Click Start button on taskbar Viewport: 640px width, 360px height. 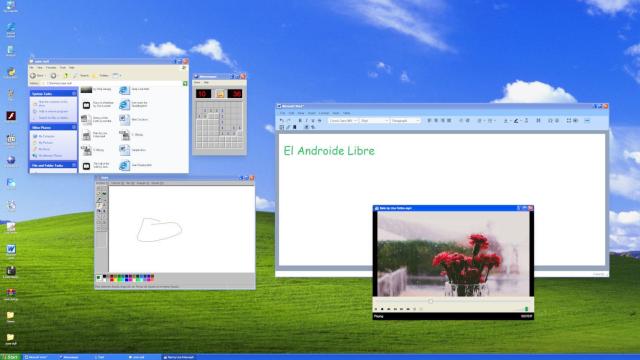coord(10,357)
